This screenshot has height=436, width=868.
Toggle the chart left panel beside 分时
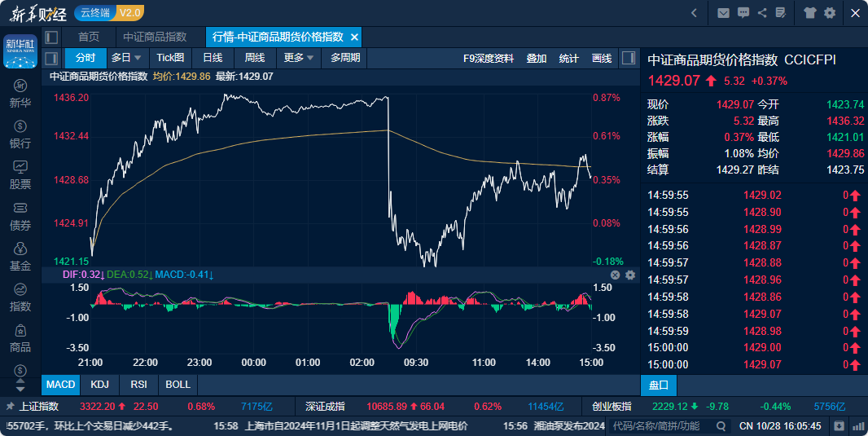51,58
